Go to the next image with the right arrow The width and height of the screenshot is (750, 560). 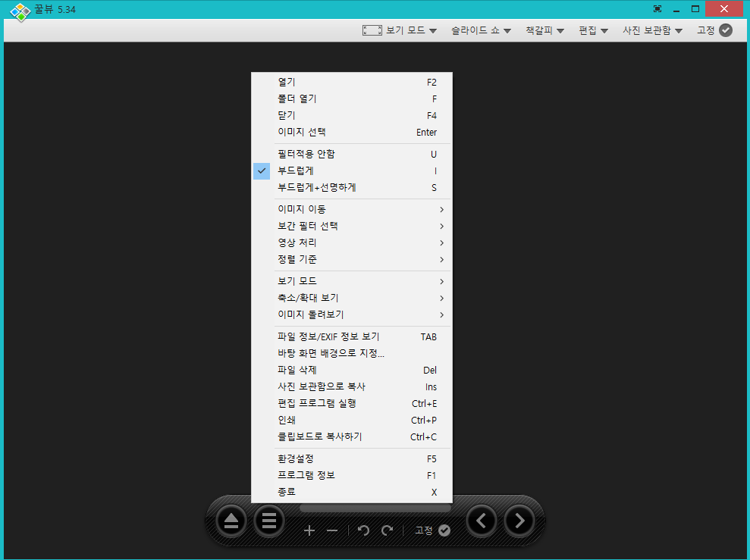click(519, 521)
